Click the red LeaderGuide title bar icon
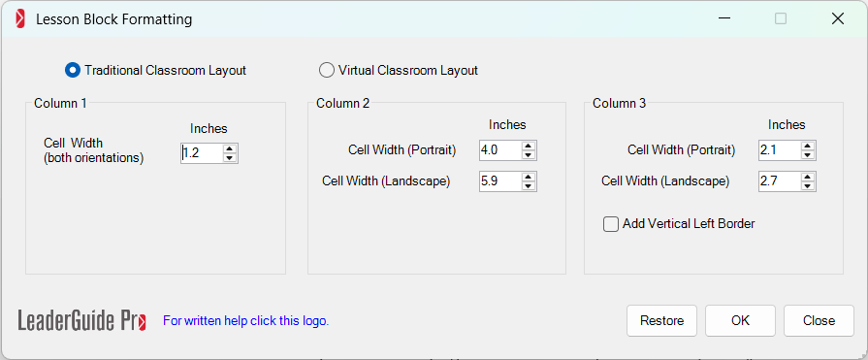 coord(20,19)
